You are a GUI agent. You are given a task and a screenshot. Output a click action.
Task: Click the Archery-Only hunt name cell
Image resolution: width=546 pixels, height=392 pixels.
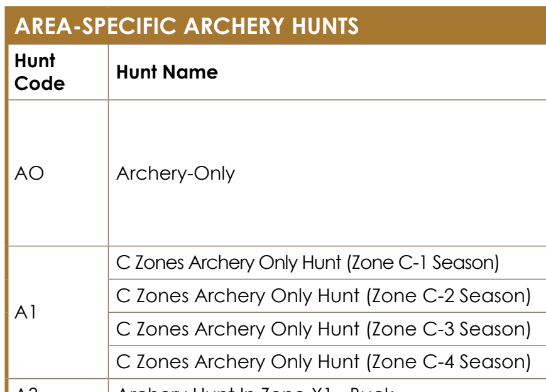coord(327,173)
